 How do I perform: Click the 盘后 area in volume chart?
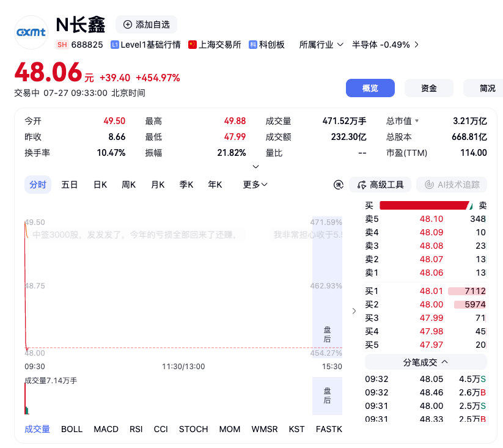tap(327, 395)
